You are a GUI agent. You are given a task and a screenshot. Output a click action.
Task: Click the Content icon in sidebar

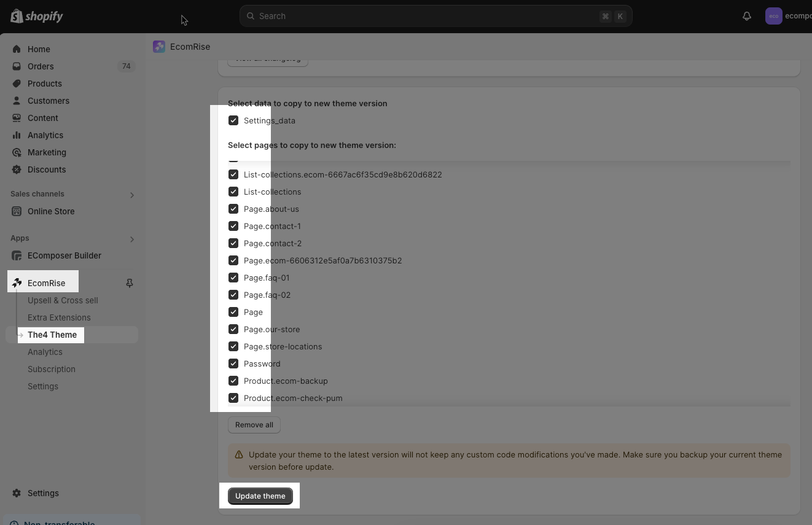click(17, 118)
